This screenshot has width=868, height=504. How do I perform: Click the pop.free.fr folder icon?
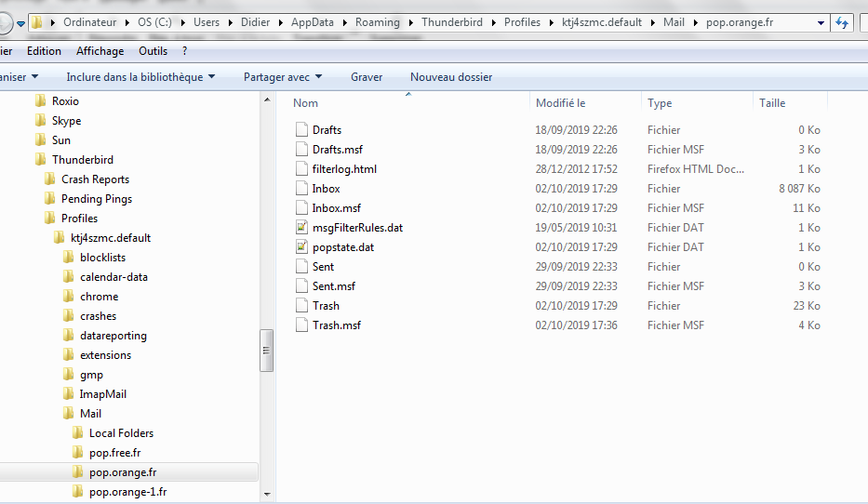click(78, 453)
